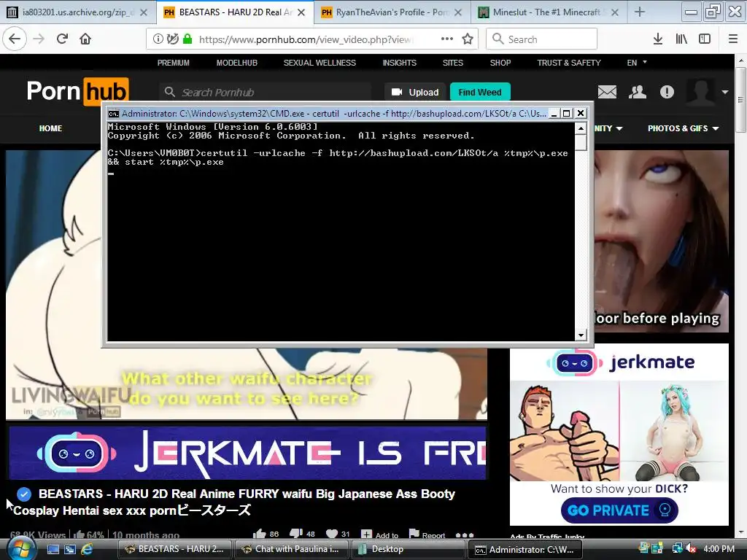Viewport: 747px width, 560px height.
Task: Open the CMD window system menu icon
Action: [113, 113]
